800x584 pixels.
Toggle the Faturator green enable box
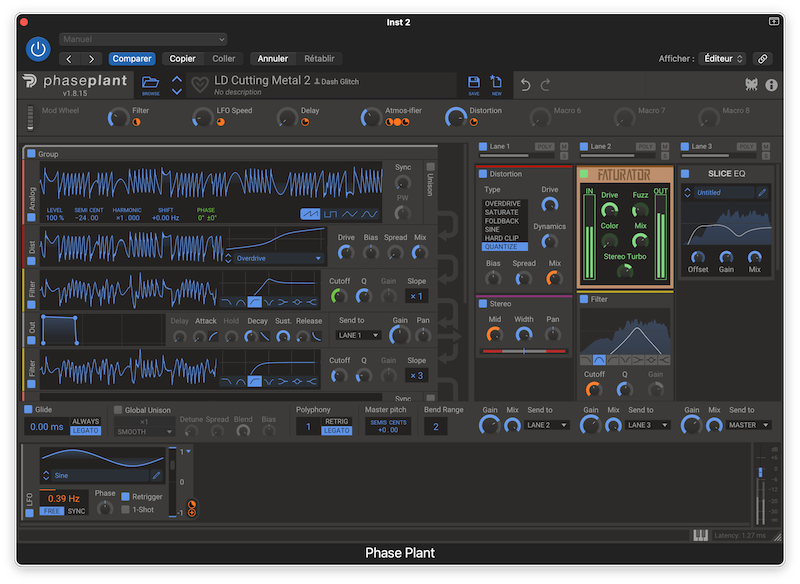pyautogui.click(x=584, y=174)
